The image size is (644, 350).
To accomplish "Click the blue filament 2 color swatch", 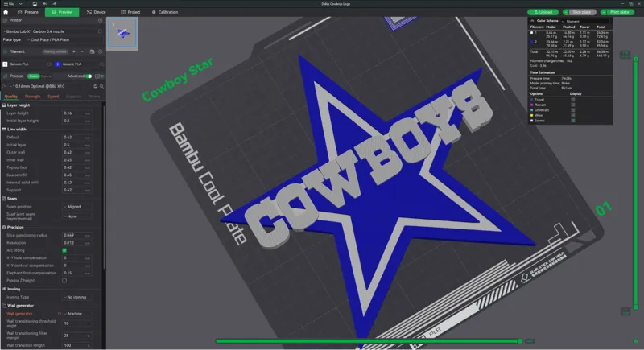I will point(57,64).
